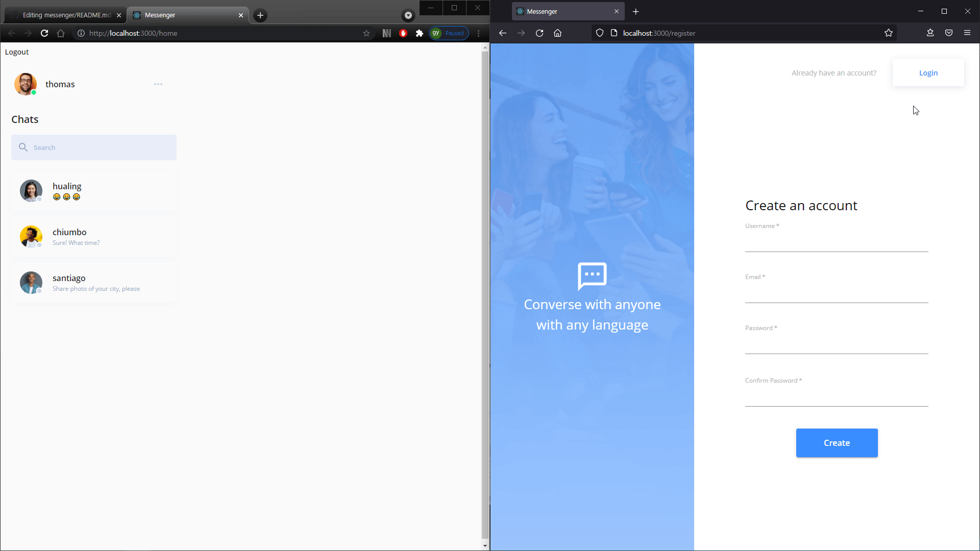The height and width of the screenshot is (551, 980).
Task: Open the tab search chevron in Chromium
Action: point(407,15)
